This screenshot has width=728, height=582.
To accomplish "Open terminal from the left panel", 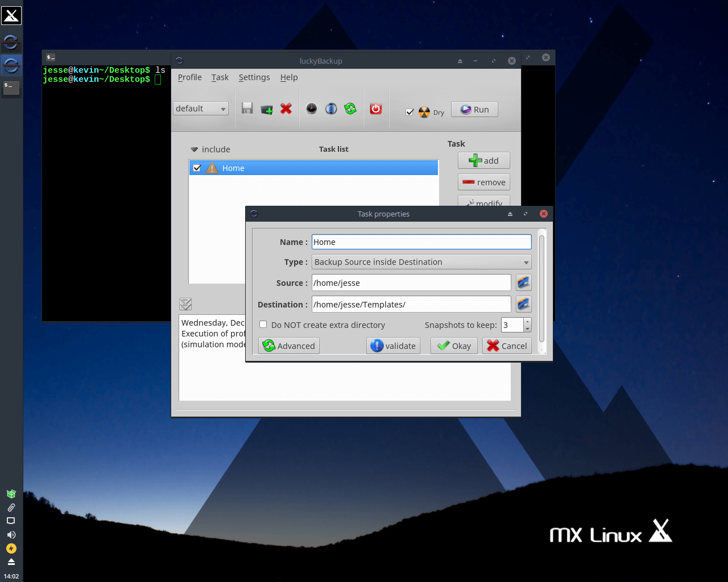I will pyautogui.click(x=11, y=88).
